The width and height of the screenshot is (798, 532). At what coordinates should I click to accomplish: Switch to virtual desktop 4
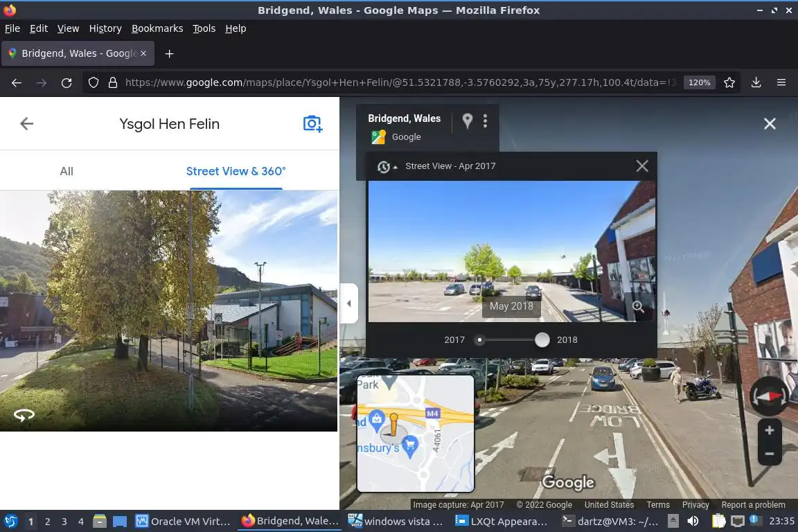81,522
